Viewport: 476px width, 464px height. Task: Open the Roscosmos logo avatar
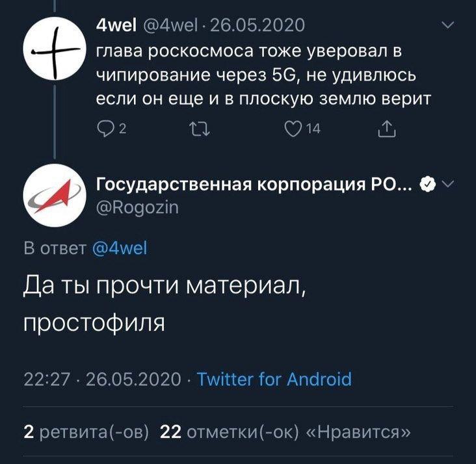point(54,197)
